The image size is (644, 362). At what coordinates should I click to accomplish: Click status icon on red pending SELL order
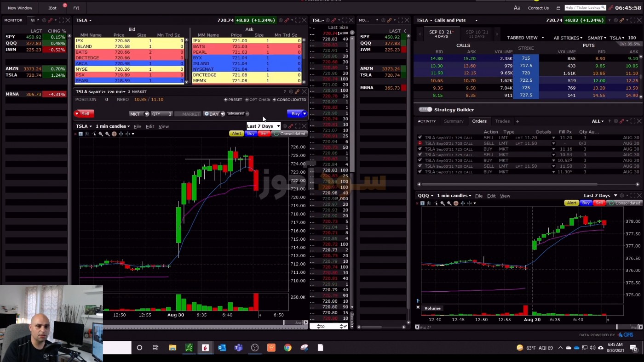420,143
